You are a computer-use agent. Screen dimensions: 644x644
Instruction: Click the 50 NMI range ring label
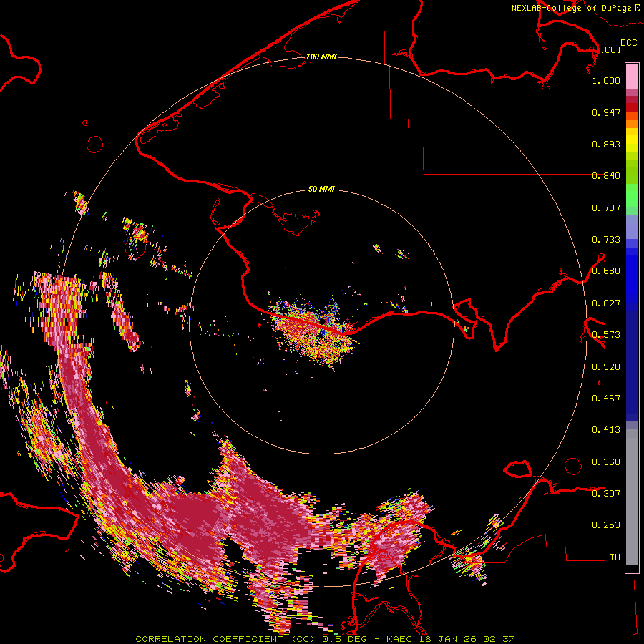click(x=321, y=189)
